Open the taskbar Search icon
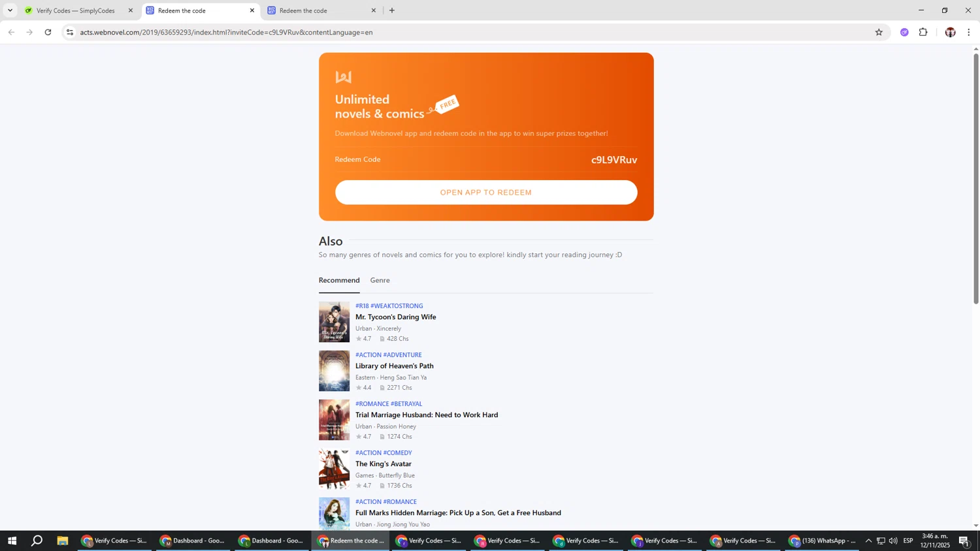The height and width of the screenshot is (551, 980). [37, 541]
